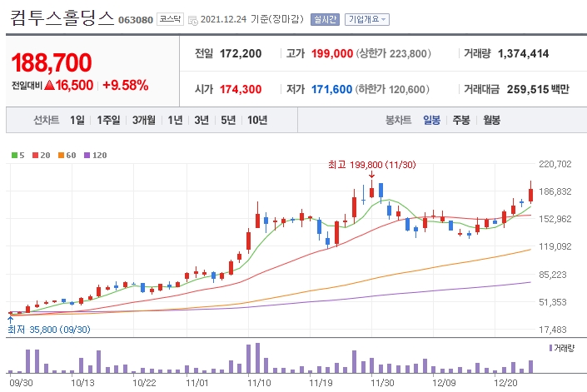Click the 하한가 120,600 lower limit text
This screenshot has width=587, height=392.
[392, 89]
